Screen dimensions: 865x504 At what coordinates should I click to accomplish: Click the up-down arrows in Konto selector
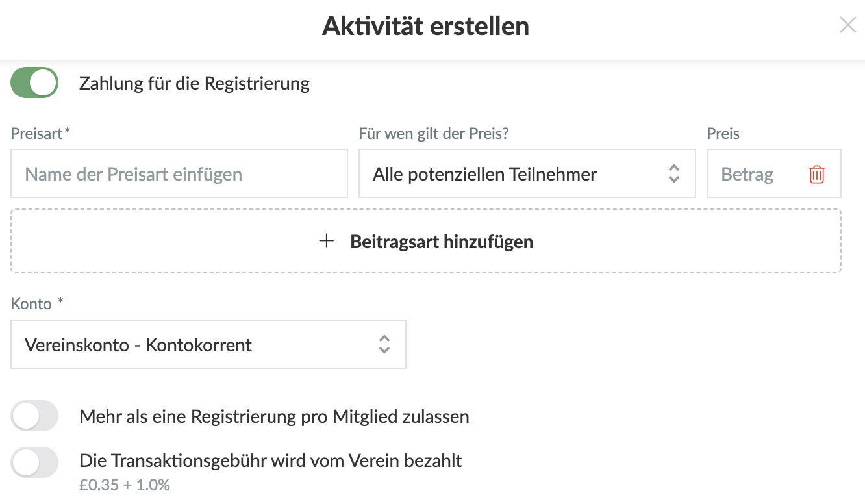(x=384, y=344)
